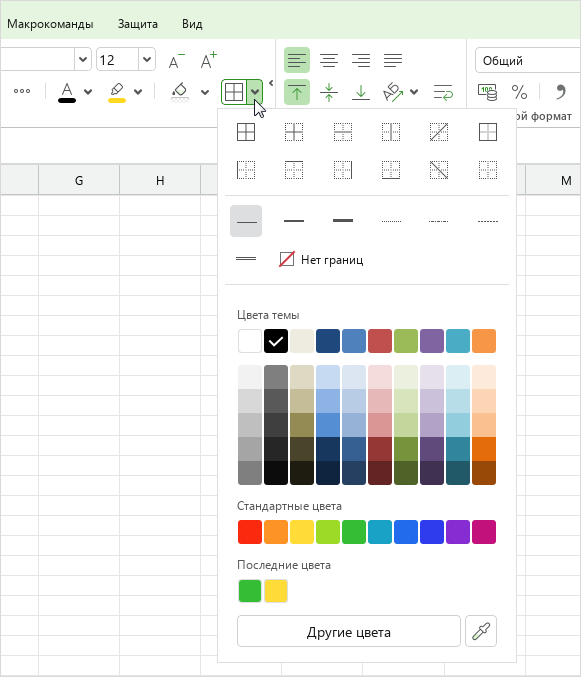Select diagonal up border option
The height and width of the screenshot is (677, 581).
click(x=439, y=132)
